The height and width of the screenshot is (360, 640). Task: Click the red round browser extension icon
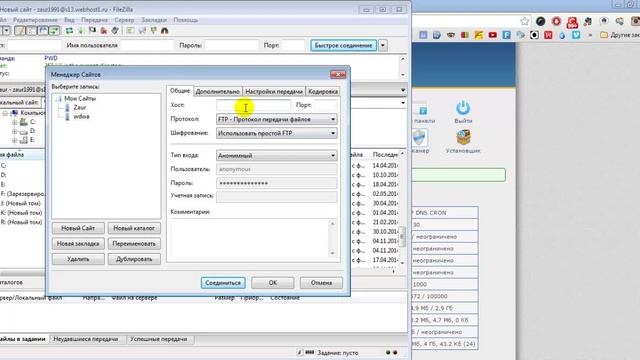(556, 21)
